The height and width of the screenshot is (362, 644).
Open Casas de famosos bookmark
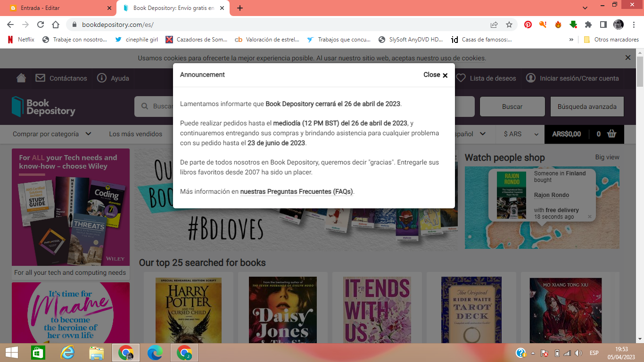tap(481, 40)
